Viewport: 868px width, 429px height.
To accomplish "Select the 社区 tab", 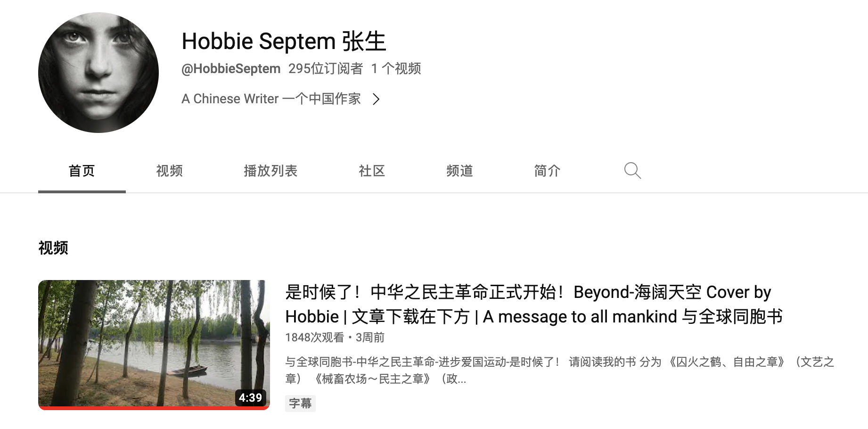I will pyautogui.click(x=372, y=171).
